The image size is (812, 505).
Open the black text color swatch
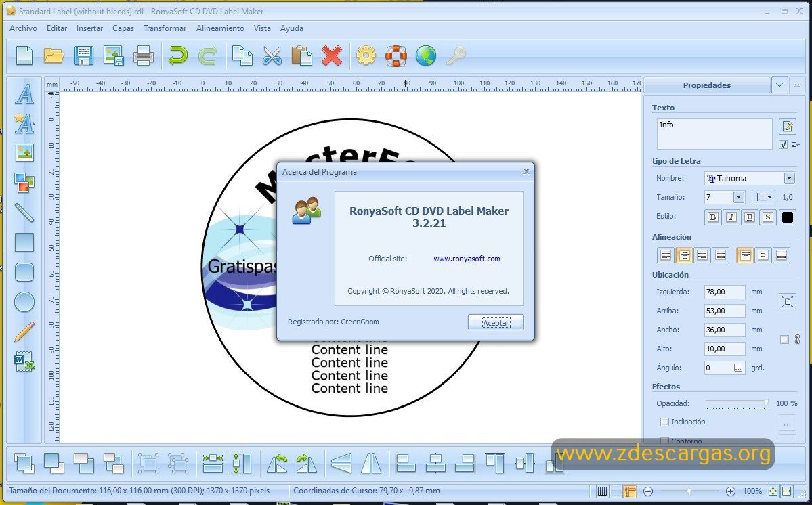(787, 217)
